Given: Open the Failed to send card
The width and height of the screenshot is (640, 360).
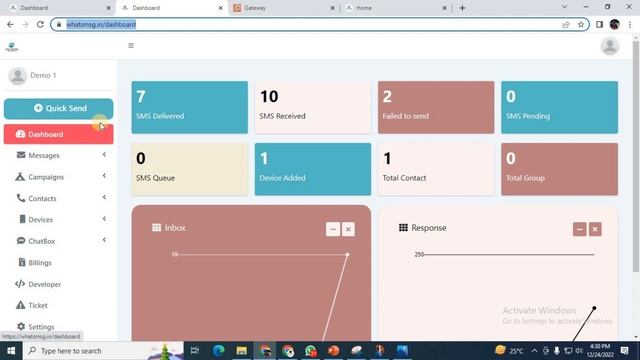Looking at the screenshot, I should click(x=436, y=107).
